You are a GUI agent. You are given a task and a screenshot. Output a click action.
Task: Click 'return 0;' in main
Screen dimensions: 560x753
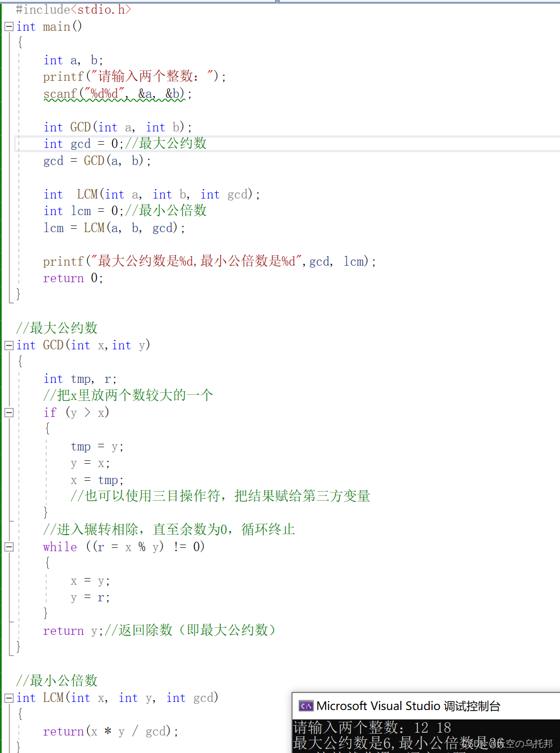tap(73, 278)
